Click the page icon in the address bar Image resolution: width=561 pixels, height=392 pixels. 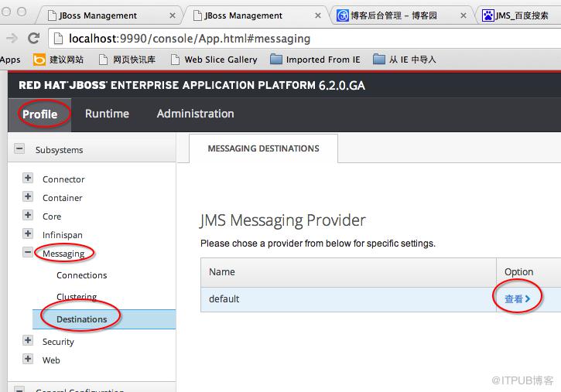pos(58,38)
